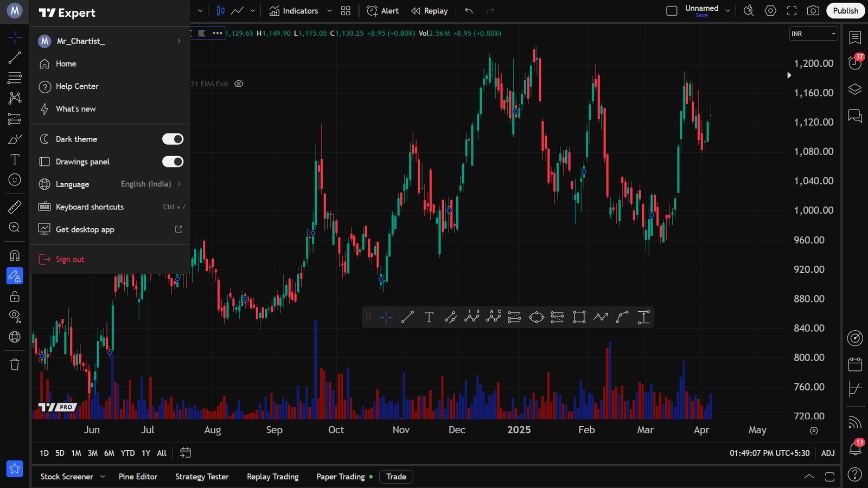Image resolution: width=868 pixels, height=488 pixels.
Task: Click the blue star favorites icon
Action: [x=15, y=469]
